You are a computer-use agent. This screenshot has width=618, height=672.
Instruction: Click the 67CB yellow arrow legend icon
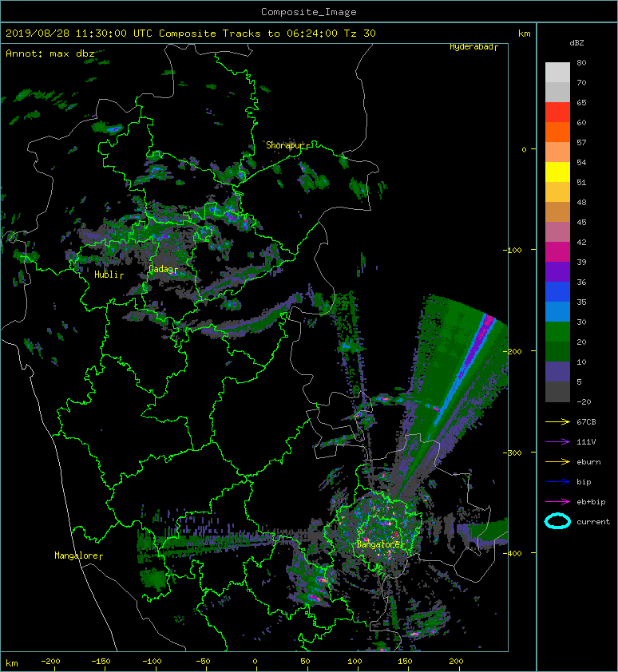(557, 421)
